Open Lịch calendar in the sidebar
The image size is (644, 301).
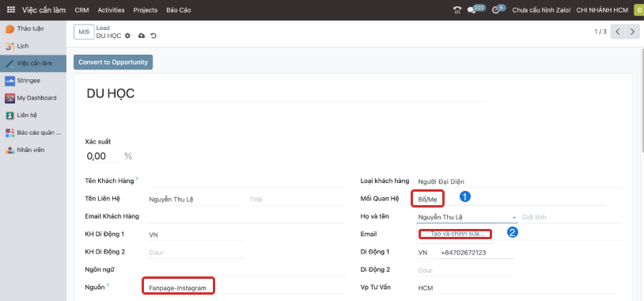pyautogui.click(x=33, y=46)
